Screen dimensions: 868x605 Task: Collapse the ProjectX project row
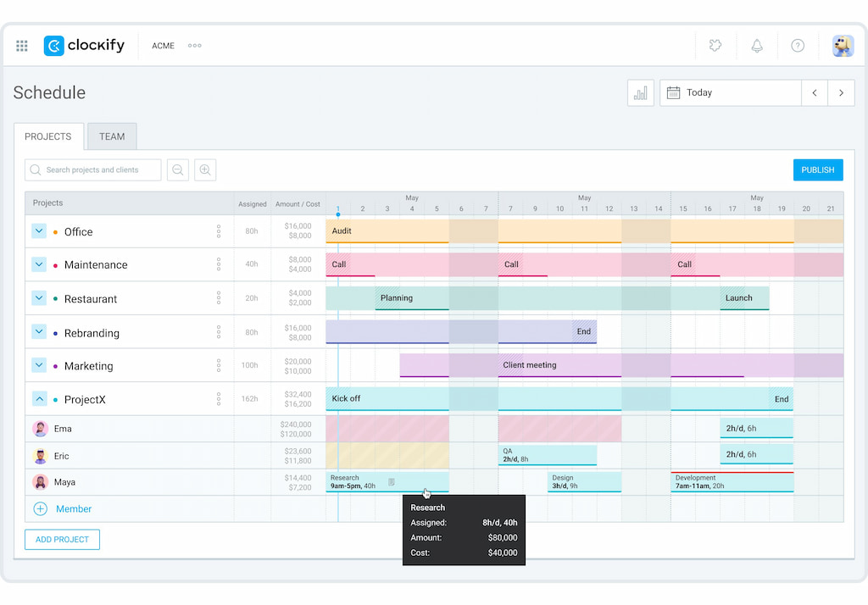[x=39, y=399]
